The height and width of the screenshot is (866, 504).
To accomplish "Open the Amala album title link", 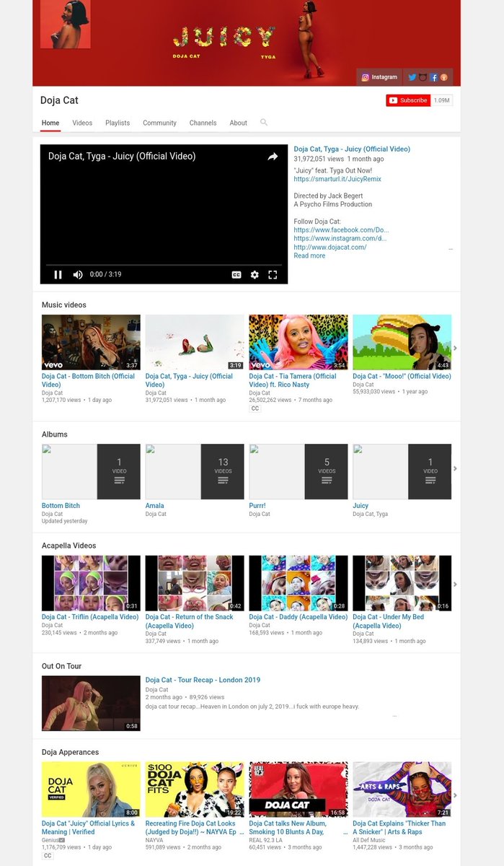I will pyautogui.click(x=154, y=506).
